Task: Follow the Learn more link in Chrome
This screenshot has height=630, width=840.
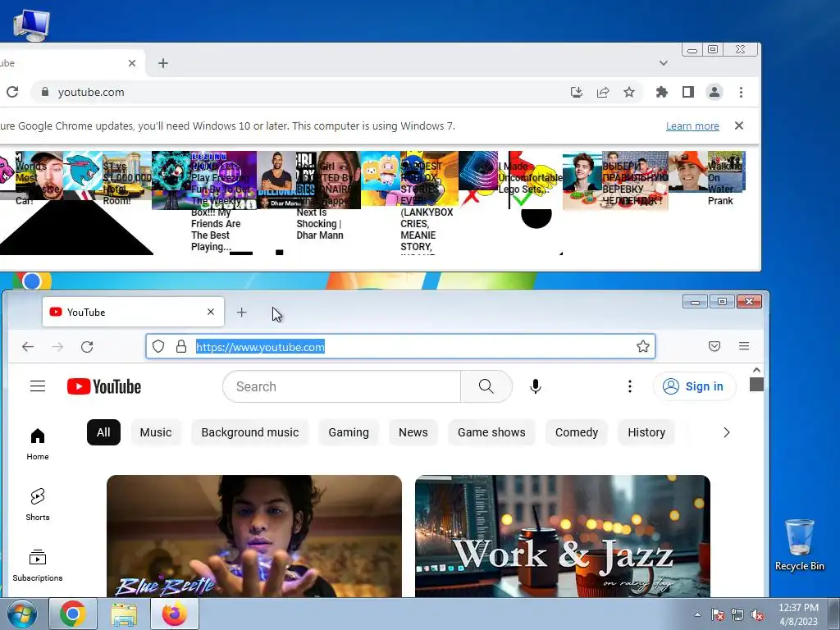Action: pos(692,126)
